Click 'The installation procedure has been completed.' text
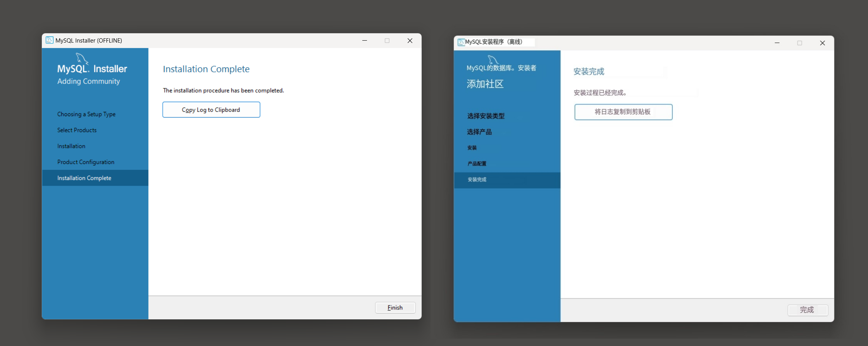This screenshot has width=868, height=346. [224, 91]
